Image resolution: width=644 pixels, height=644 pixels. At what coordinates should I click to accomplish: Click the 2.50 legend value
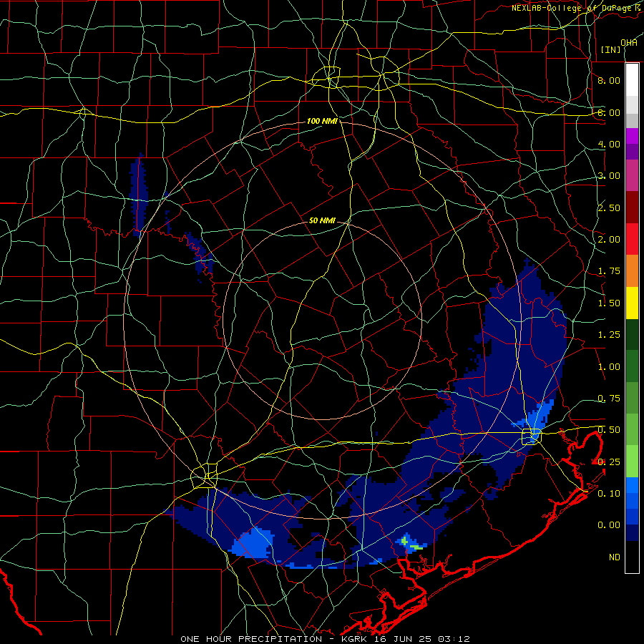click(609, 208)
